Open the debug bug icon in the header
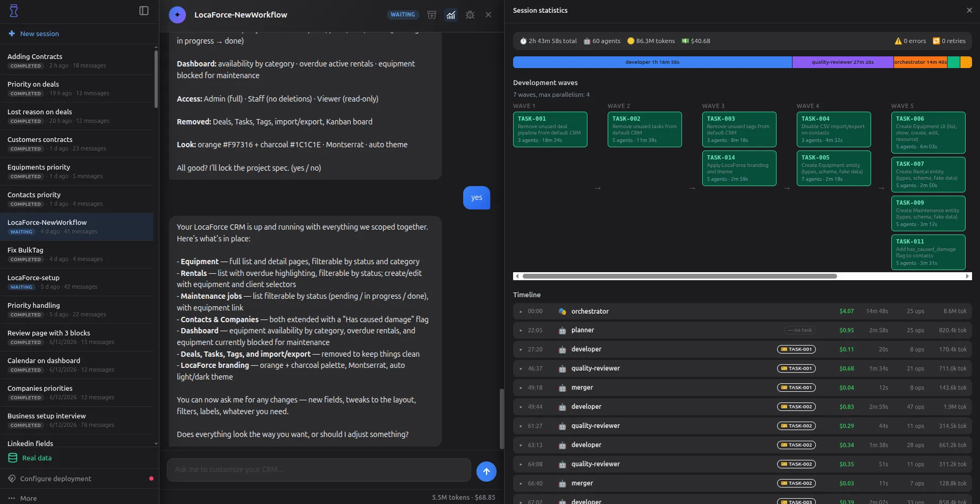The height and width of the screenshot is (504, 980). coord(470,15)
